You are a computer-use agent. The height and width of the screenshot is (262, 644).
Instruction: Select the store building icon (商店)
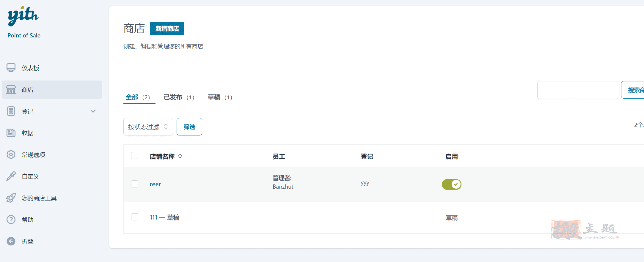[11, 89]
